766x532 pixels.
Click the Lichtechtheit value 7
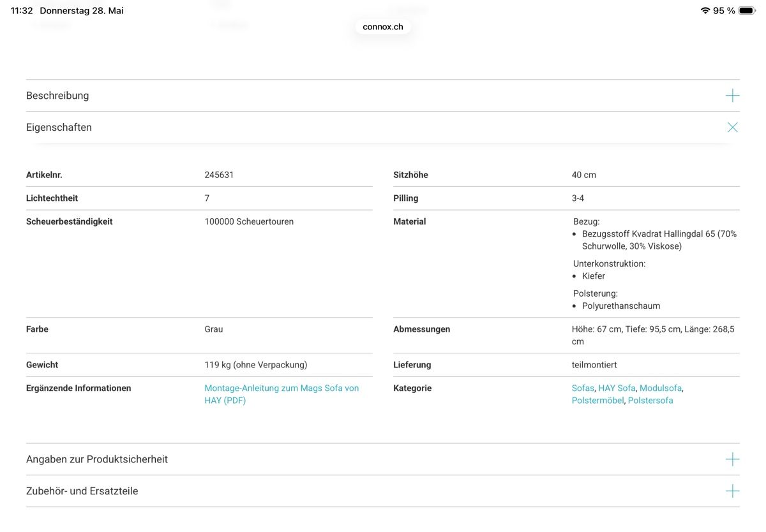tap(207, 198)
